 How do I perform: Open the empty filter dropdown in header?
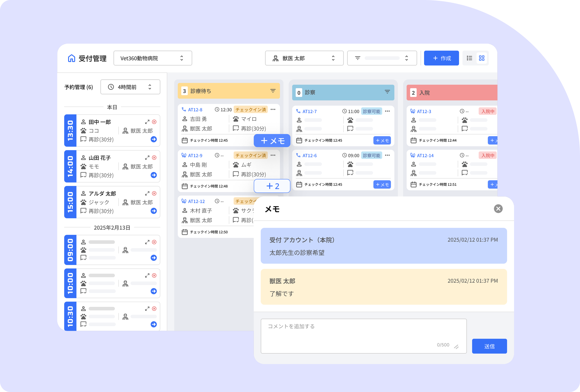point(382,58)
